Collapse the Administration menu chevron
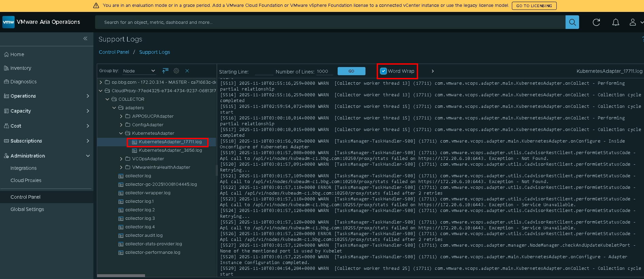 (88, 156)
